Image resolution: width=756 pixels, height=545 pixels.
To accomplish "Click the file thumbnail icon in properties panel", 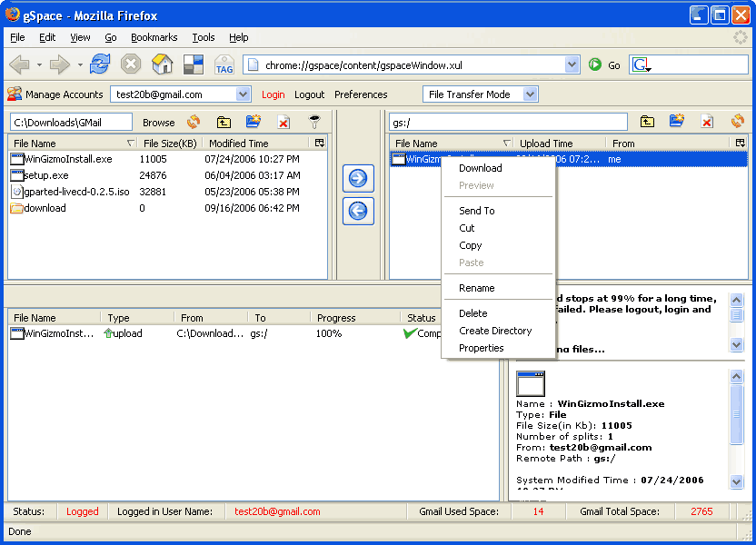I will click(x=531, y=383).
